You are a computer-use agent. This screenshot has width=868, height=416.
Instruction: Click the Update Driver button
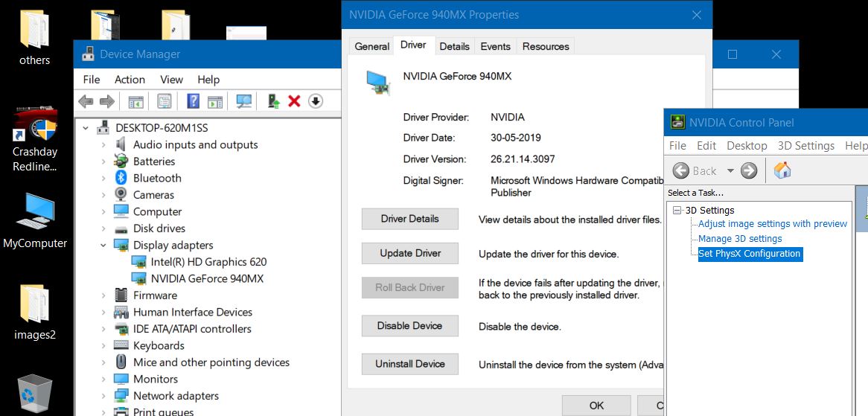409,253
